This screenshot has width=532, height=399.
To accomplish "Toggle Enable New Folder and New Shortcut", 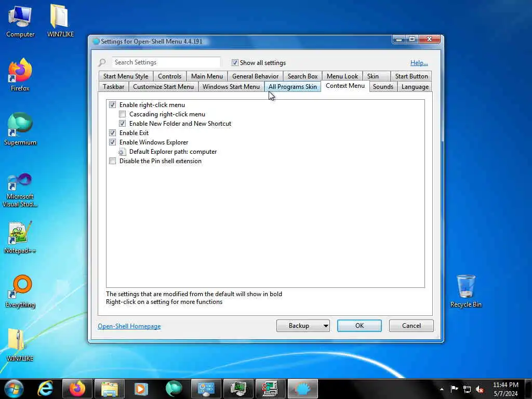I will [x=122, y=124].
